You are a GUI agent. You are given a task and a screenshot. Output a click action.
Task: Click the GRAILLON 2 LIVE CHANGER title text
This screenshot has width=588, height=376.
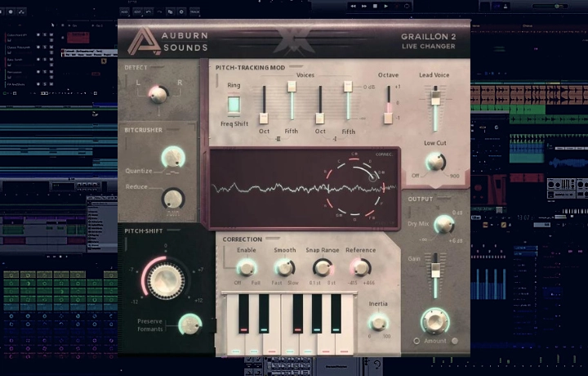pos(428,41)
